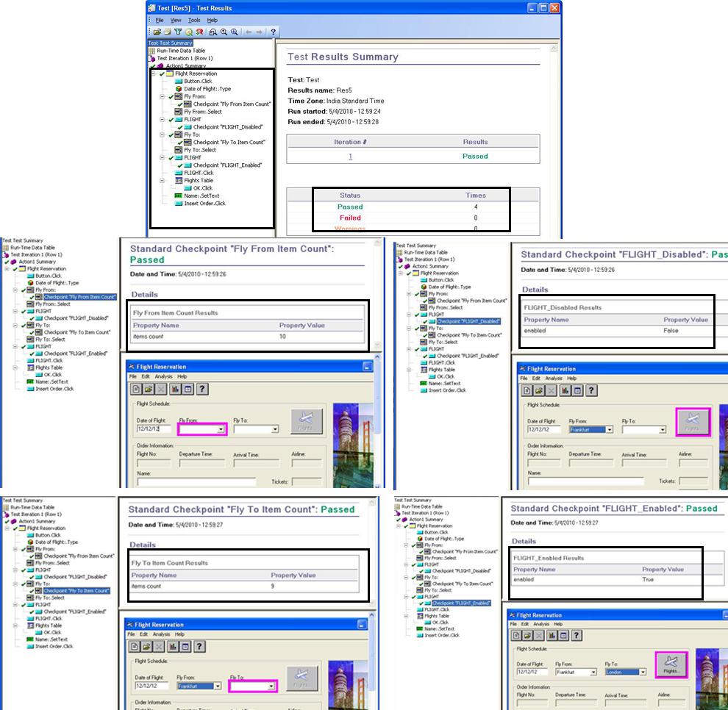Select the Print icon in Test Results toolbar
Screen dimensions: 728x710
(167, 32)
